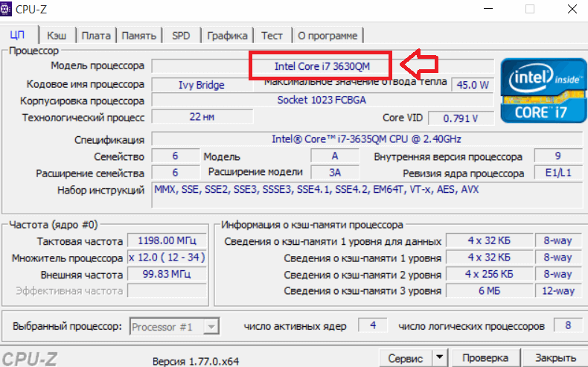Viewport: 588px width, 367px height.
Task: Click the Intel Core i7 logo badge
Action: pyautogui.click(x=543, y=90)
